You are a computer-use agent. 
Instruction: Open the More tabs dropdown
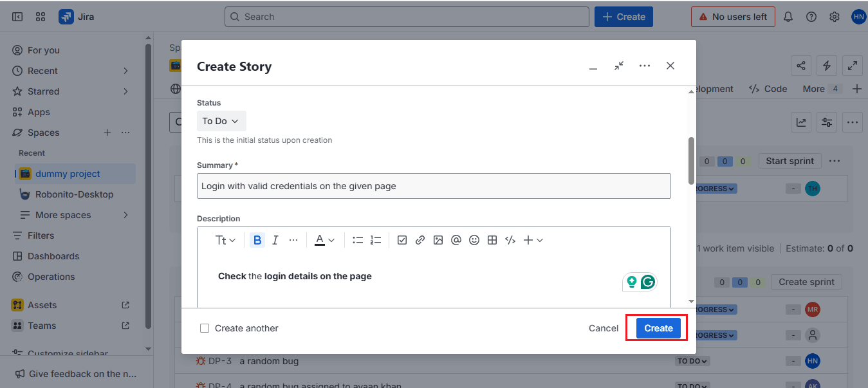821,89
